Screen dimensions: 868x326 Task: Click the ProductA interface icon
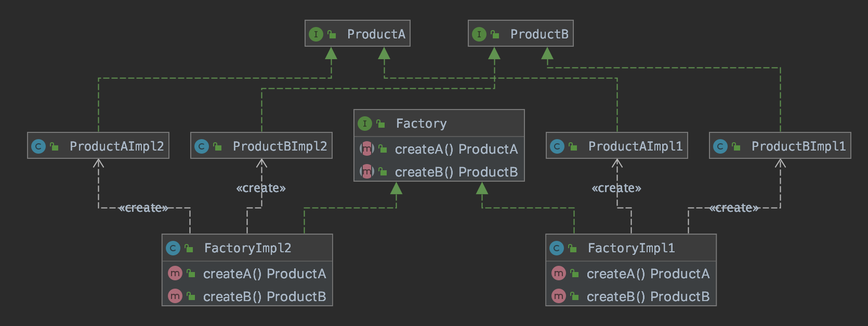point(316,34)
